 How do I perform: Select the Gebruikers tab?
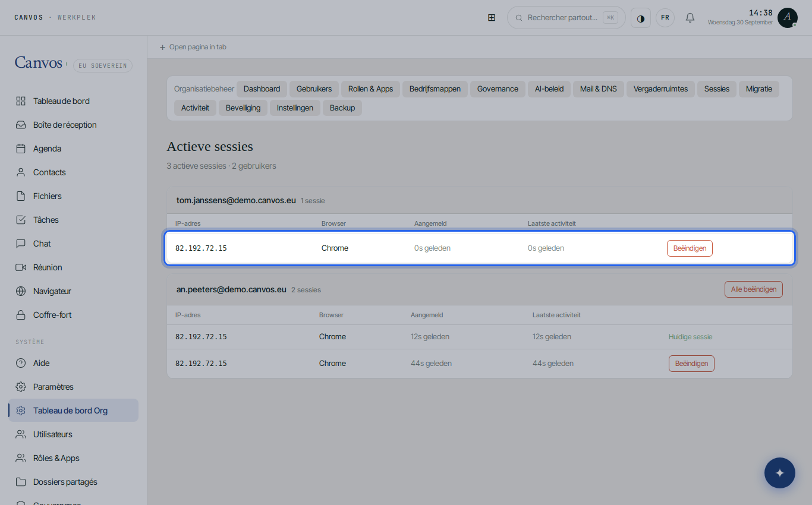click(x=314, y=89)
